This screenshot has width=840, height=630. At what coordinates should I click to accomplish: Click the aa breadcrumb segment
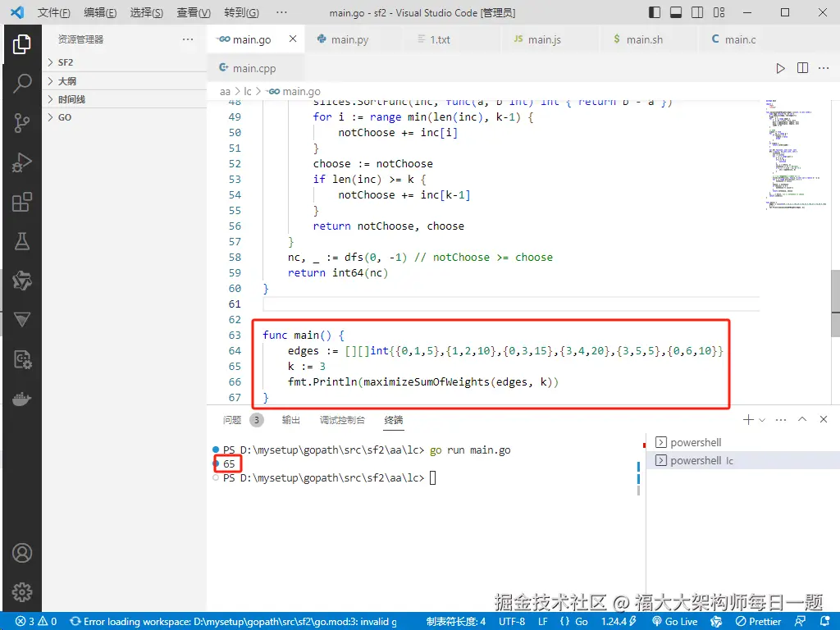[x=225, y=92]
